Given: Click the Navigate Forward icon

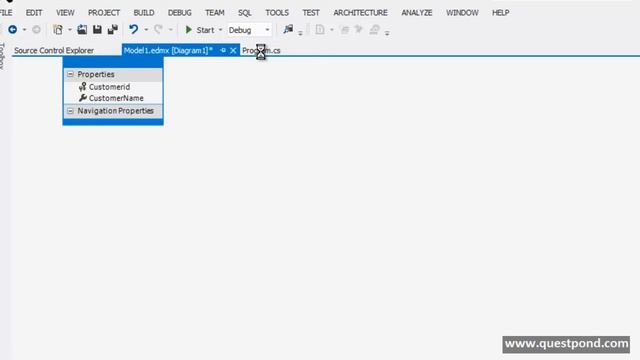Looking at the screenshot, I should 36,30.
